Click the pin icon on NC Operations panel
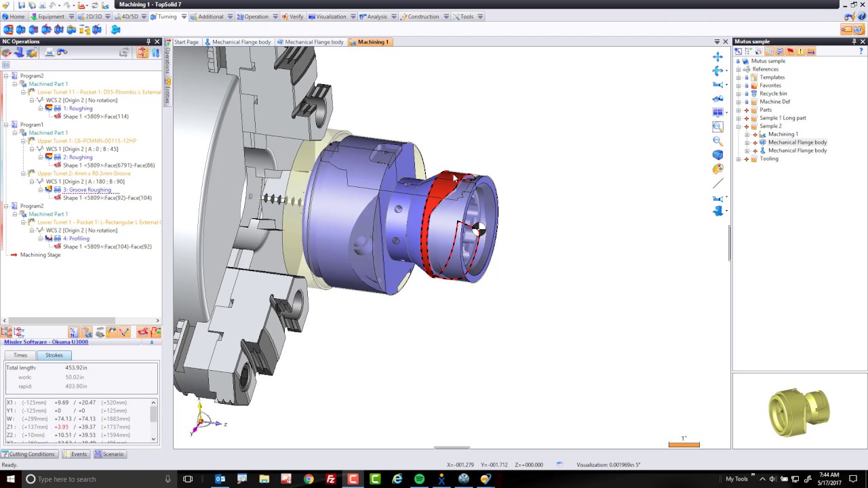Viewport: 868px width, 488px height. click(x=148, y=41)
